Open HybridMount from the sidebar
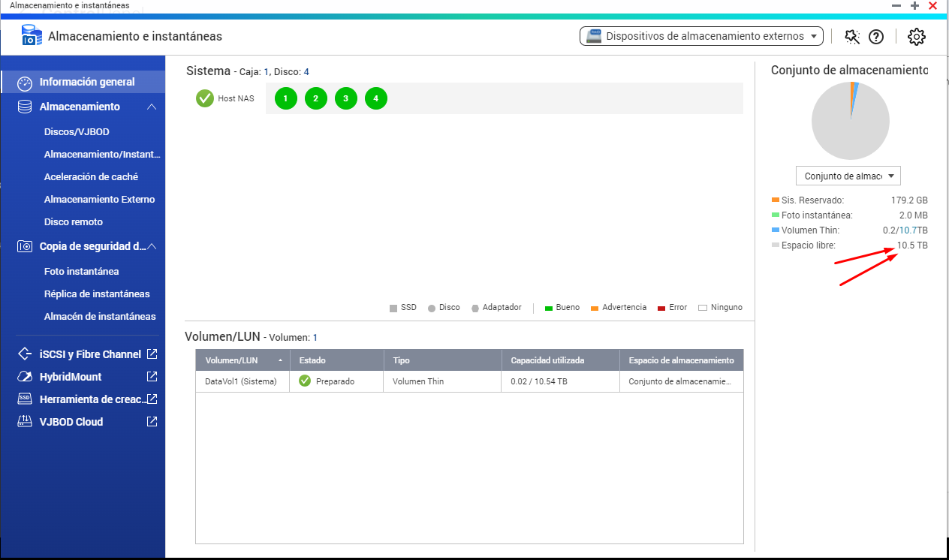Screen dimensions: 949x560 pyautogui.click(x=71, y=377)
